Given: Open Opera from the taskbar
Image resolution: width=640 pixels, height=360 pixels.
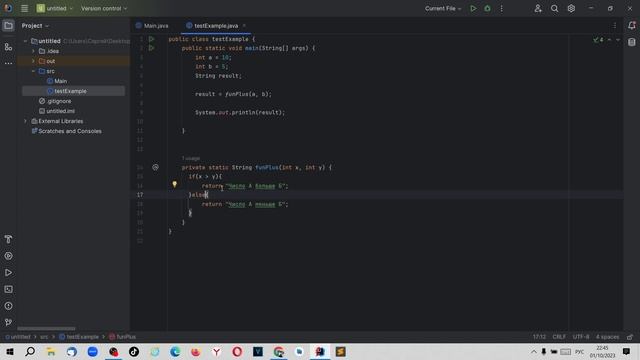Looking at the screenshot, I should (x=237, y=351).
